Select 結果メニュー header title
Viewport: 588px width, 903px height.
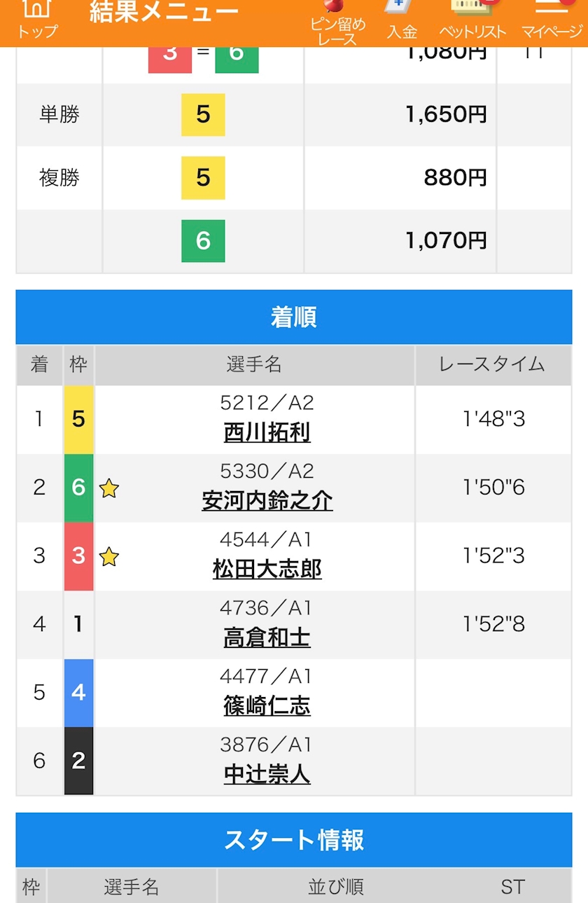tap(164, 13)
